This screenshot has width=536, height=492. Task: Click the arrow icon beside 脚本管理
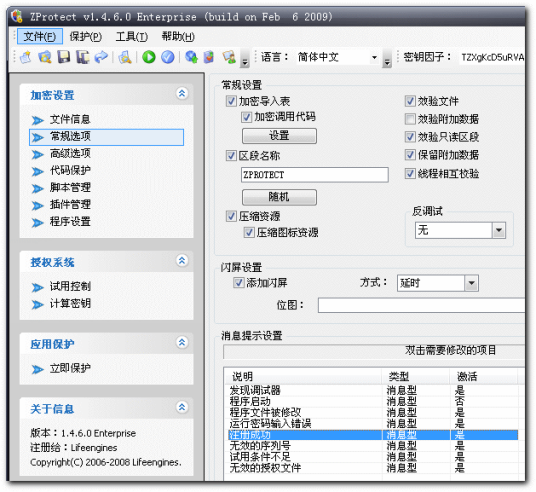(38, 188)
